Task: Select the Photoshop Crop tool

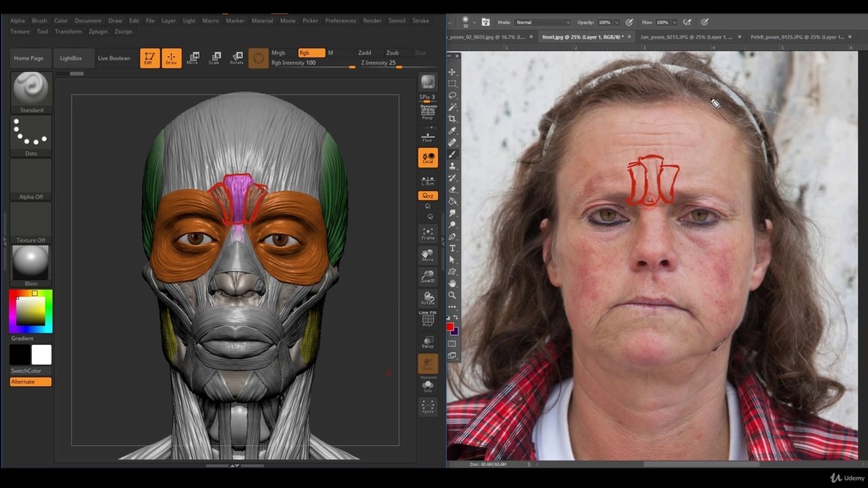Action: (452, 119)
